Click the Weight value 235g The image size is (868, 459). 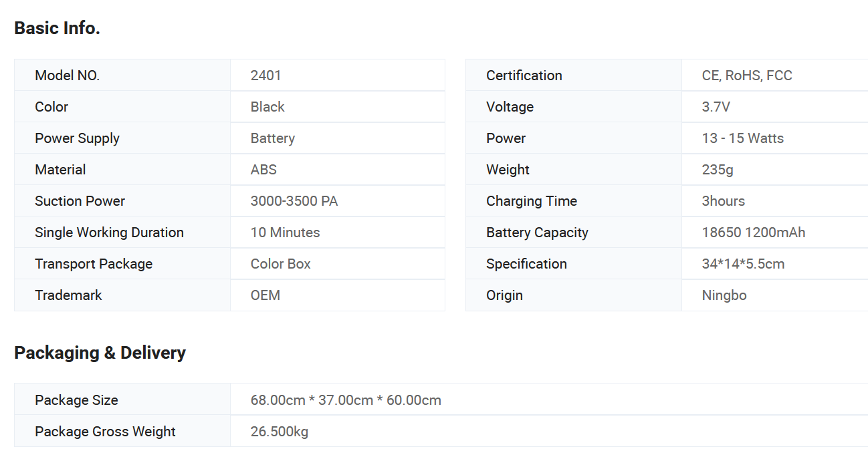point(718,170)
